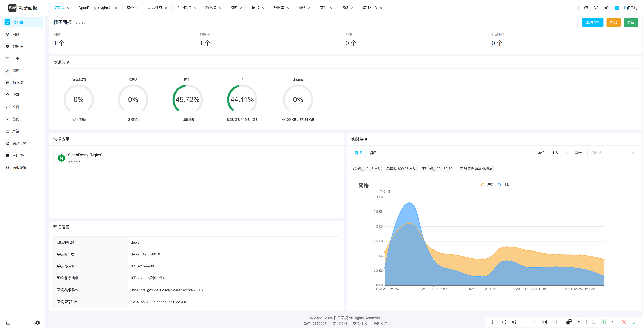Open 数据库 in the sidebar

coord(23,46)
